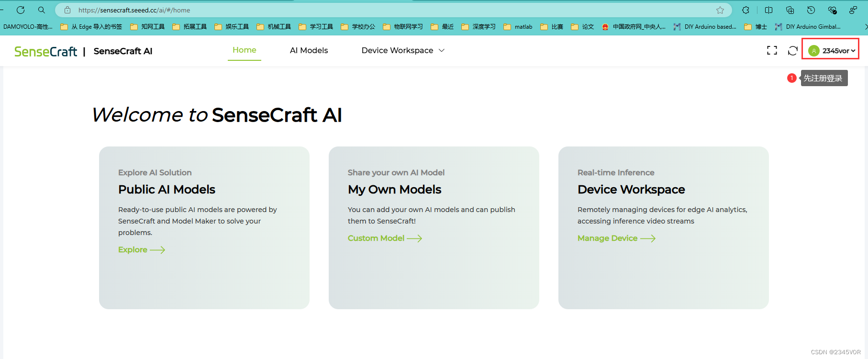
Task: Click the browser address bar URL
Action: [x=134, y=10]
